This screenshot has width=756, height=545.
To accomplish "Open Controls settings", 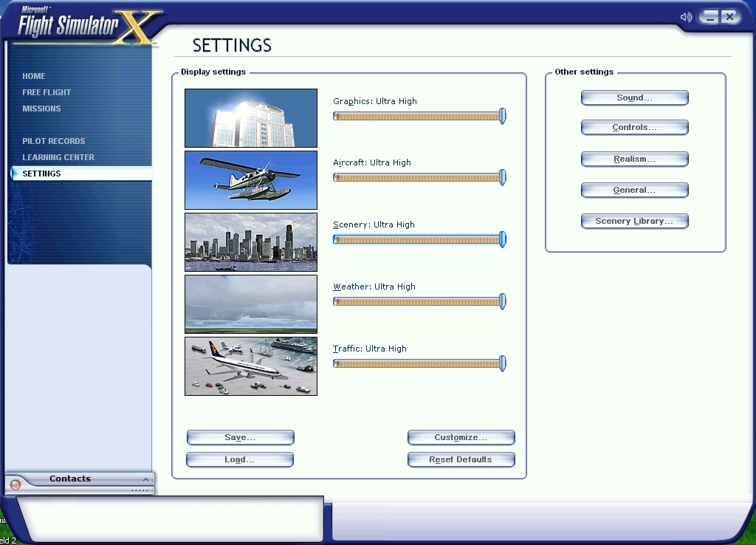I will pyautogui.click(x=634, y=127).
